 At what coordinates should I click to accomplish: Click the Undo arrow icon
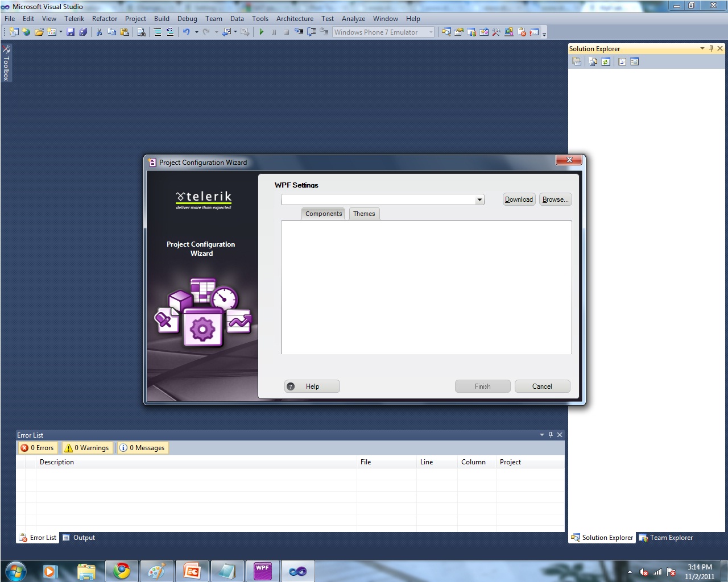pyautogui.click(x=187, y=32)
